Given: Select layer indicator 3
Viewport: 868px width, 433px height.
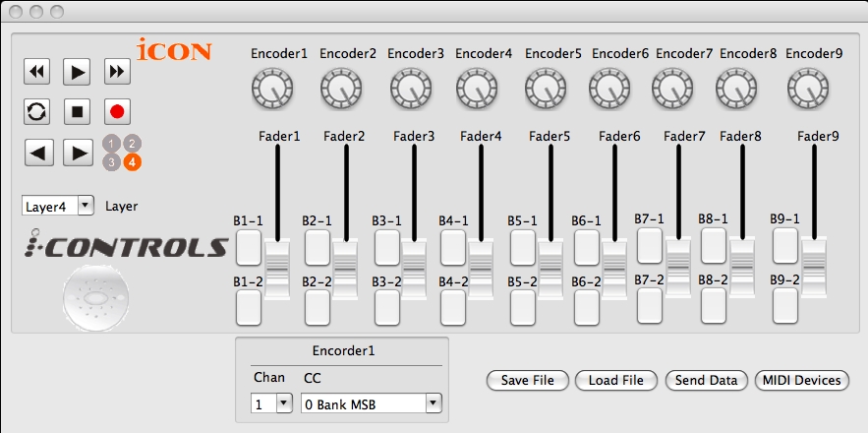Looking at the screenshot, I should tap(111, 162).
